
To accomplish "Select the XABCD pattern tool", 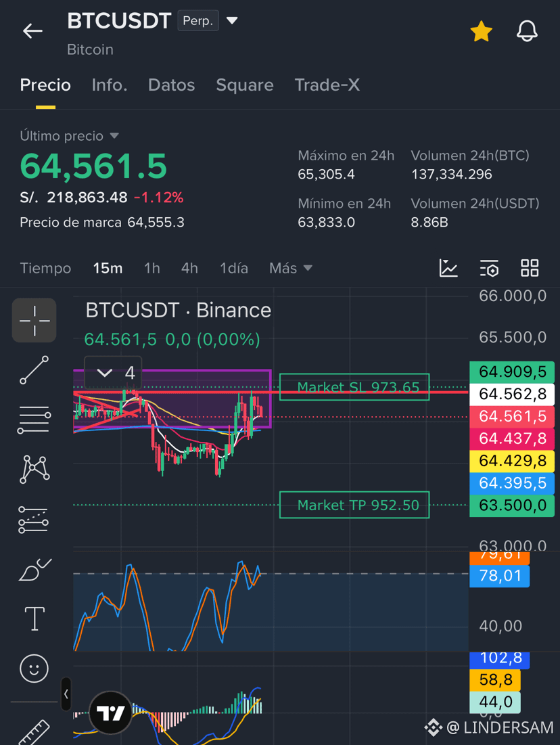I will 34,469.
